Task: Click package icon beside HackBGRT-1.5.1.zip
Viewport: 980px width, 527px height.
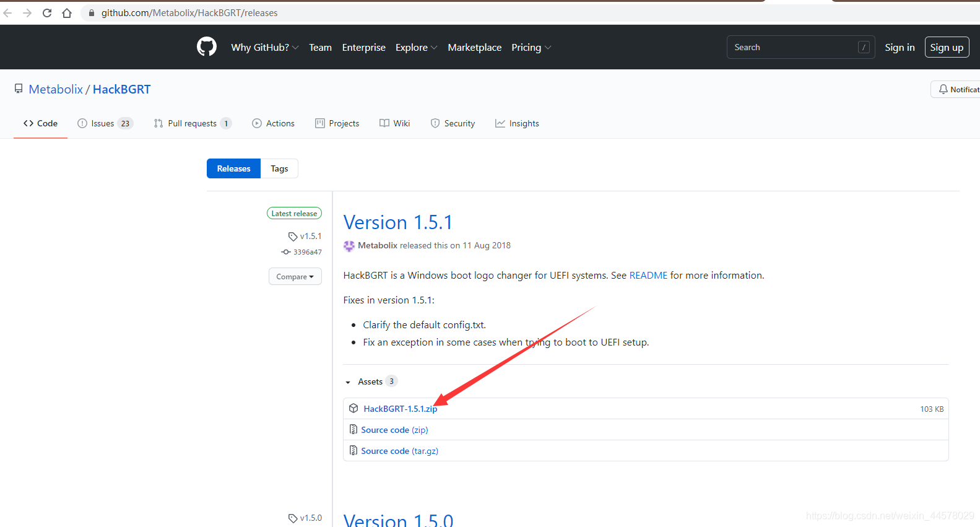Action: click(353, 408)
